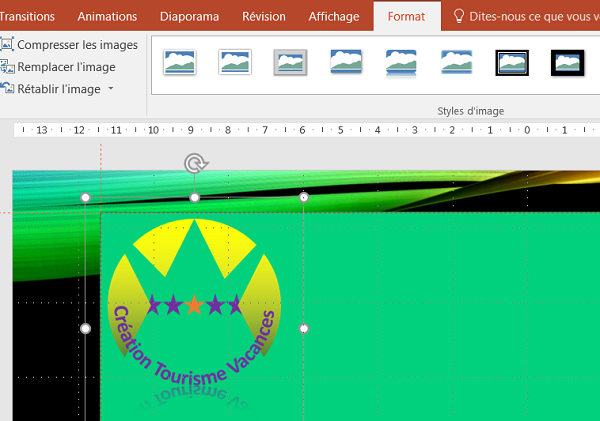The image size is (600, 421).
Task: Apply the first picture style with simple white frame
Action: (179, 62)
